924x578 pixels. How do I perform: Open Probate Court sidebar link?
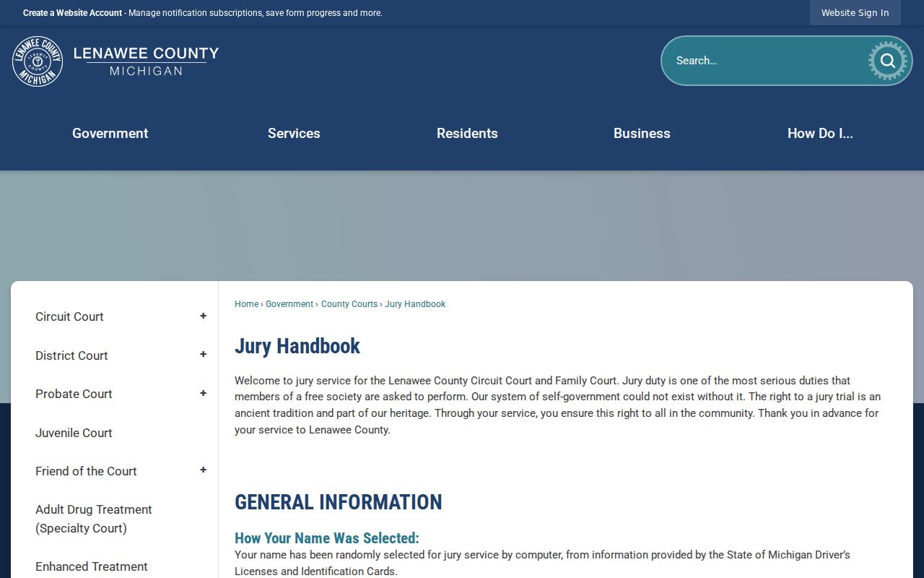(74, 394)
